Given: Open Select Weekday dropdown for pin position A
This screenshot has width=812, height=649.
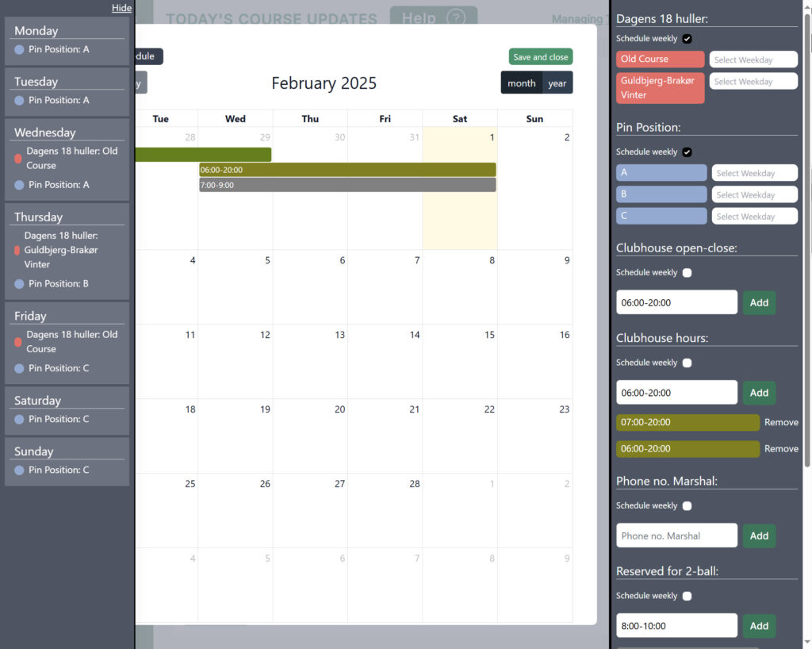Looking at the screenshot, I should pyautogui.click(x=755, y=173).
